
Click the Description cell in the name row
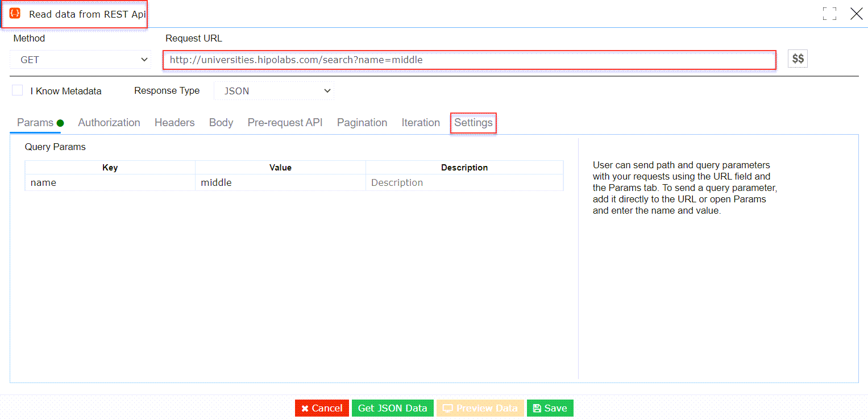(x=464, y=182)
